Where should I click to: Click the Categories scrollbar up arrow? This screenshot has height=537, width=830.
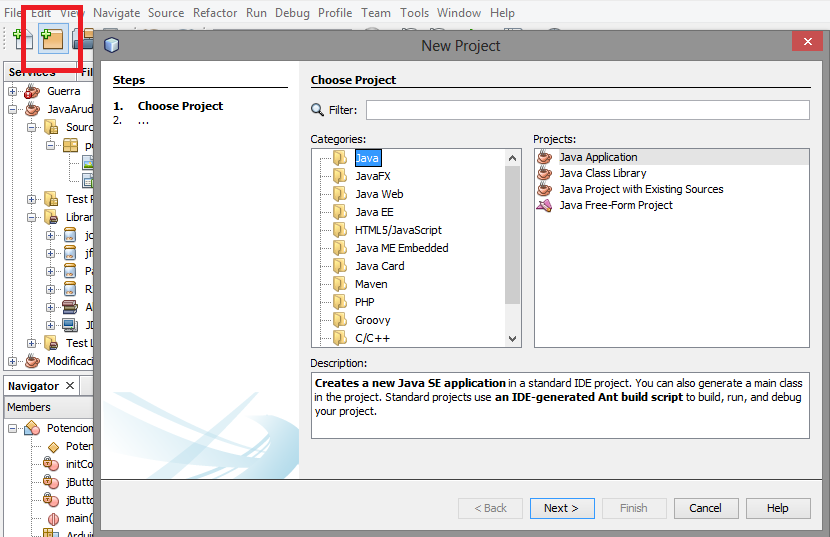pyautogui.click(x=512, y=158)
